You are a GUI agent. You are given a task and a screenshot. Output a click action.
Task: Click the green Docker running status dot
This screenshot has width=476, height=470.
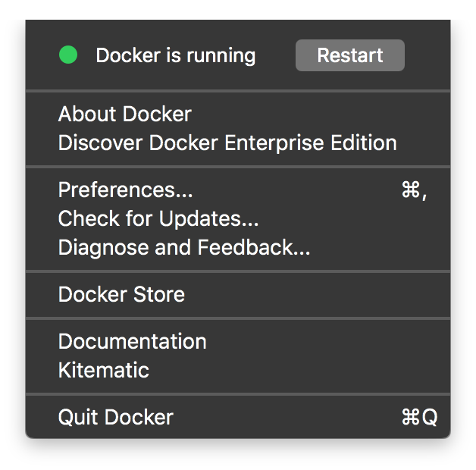tap(68, 55)
